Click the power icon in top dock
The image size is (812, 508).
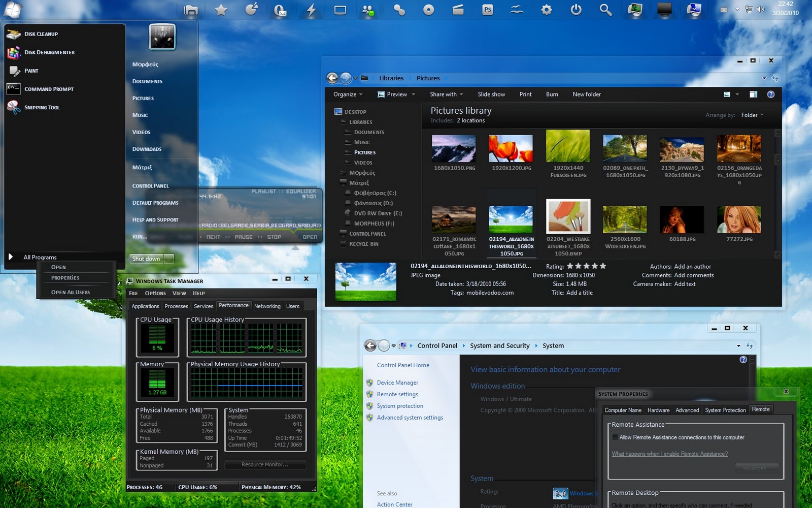(576, 10)
